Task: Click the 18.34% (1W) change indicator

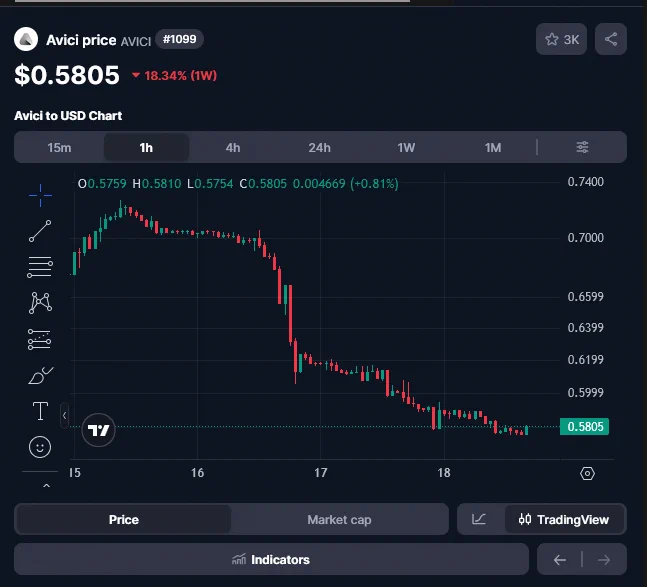Action: [174, 75]
